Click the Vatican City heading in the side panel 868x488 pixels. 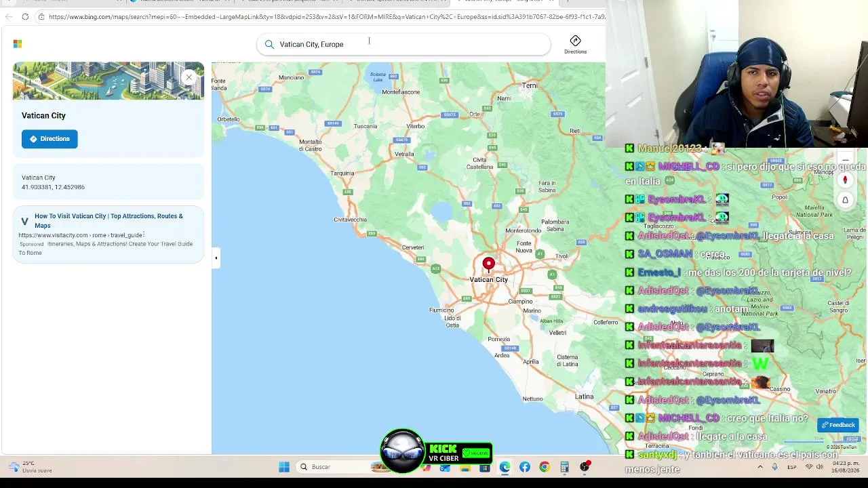(x=43, y=116)
